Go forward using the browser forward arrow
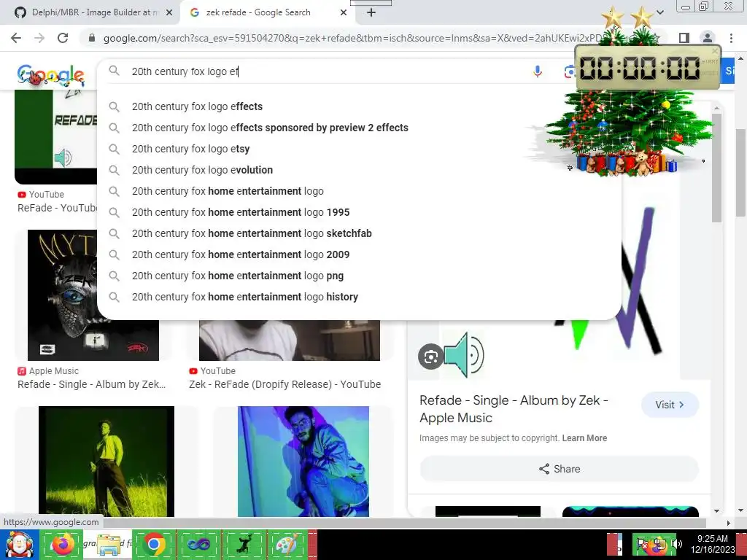 39,38
